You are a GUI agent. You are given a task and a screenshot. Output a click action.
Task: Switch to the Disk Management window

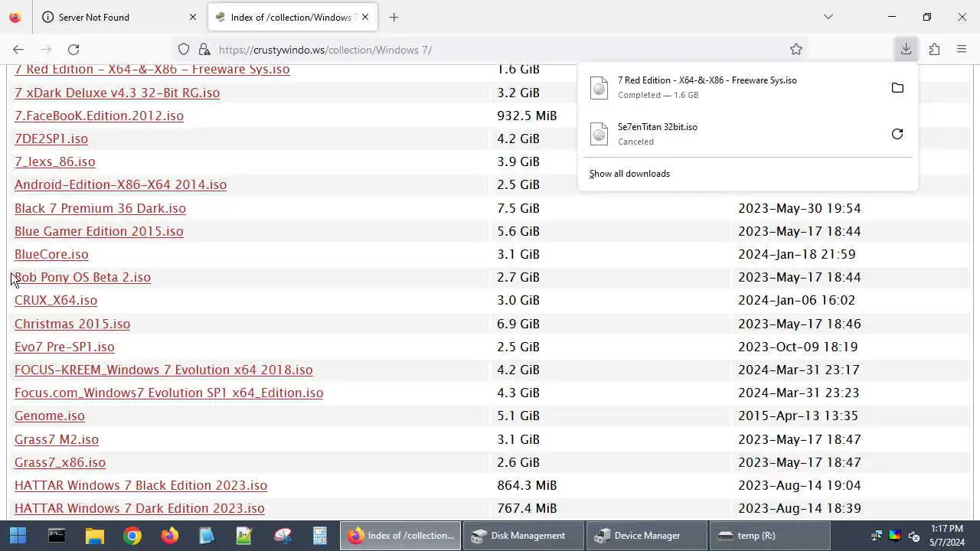pos(524,536)
